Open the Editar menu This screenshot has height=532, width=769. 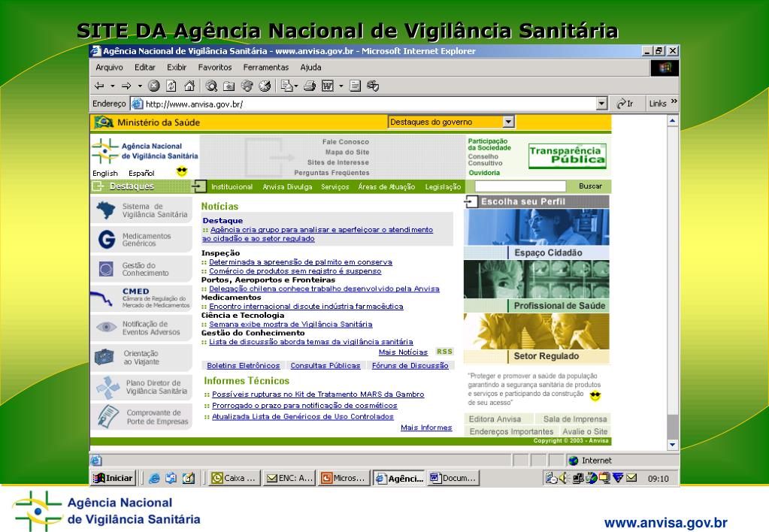(x=145, y=68)
